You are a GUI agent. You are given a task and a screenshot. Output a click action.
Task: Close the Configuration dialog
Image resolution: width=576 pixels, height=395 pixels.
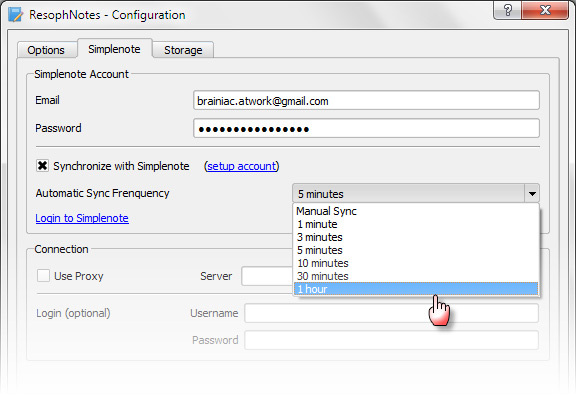coord(545,10)
